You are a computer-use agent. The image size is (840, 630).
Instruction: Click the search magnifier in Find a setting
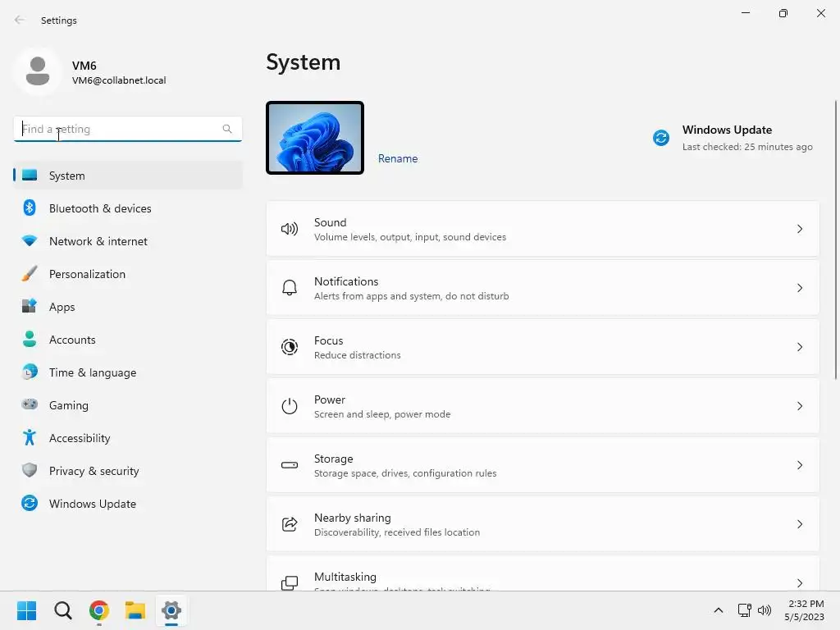point(227,129)
